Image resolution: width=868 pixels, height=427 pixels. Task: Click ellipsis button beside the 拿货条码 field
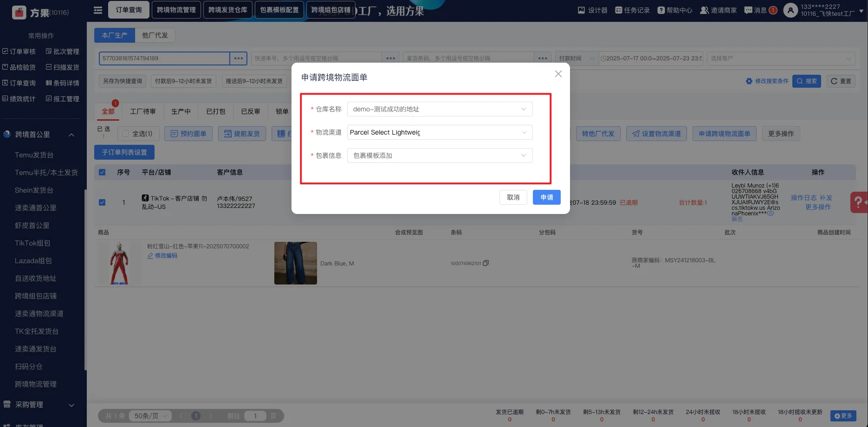(x=543, y=58)
